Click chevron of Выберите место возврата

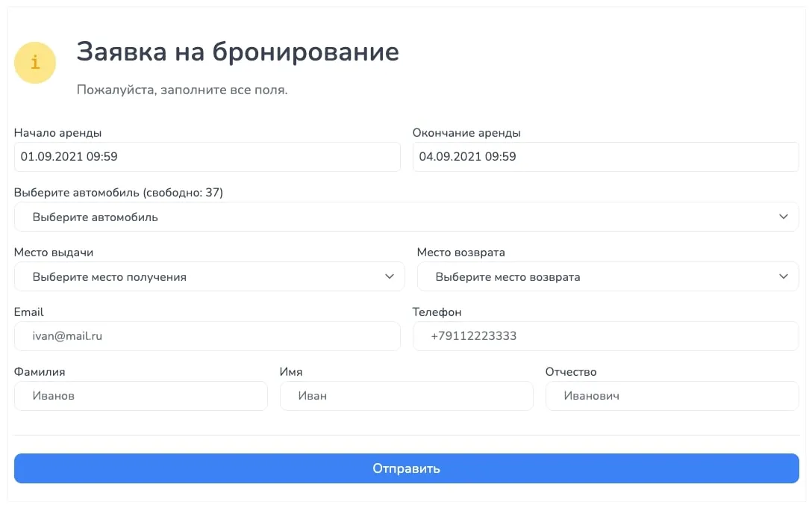pyautogui.click(x=784, y=276)
